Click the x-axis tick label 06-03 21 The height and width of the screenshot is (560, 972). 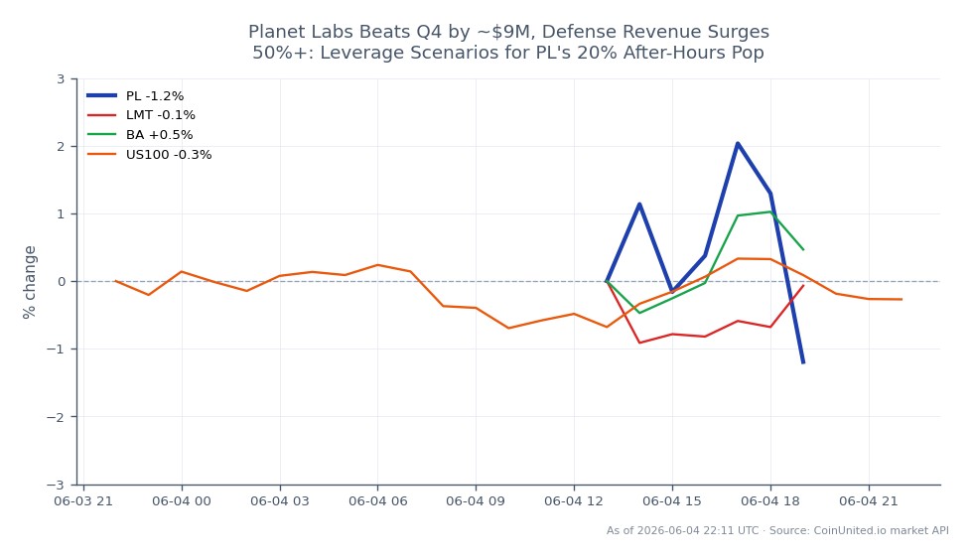coord(83,501)
